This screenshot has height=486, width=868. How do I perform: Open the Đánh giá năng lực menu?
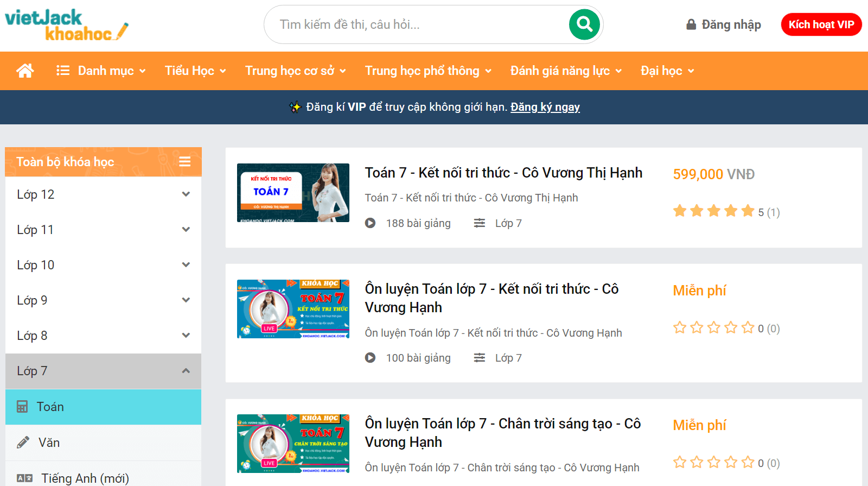(x=566, y=71)
